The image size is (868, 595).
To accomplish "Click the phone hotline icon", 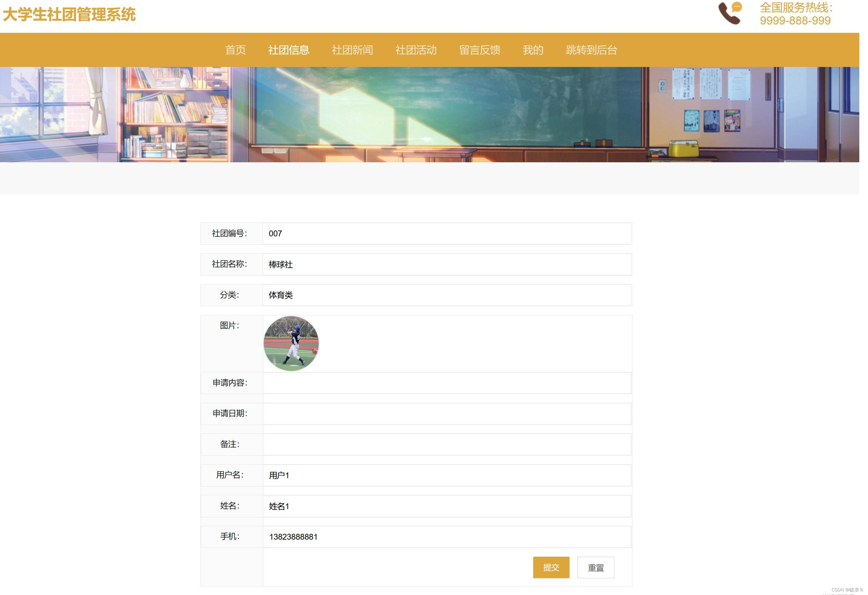I will 730,14.
